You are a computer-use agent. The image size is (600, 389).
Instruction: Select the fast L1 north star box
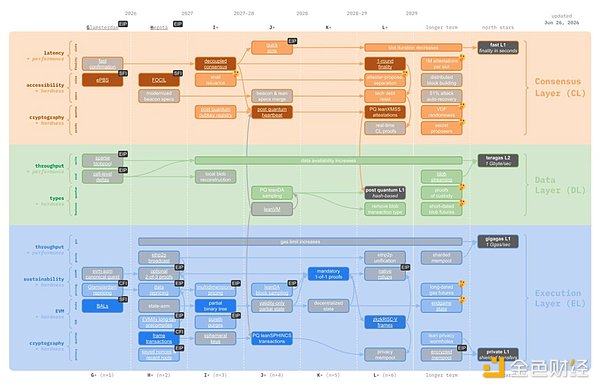(498, 48)
